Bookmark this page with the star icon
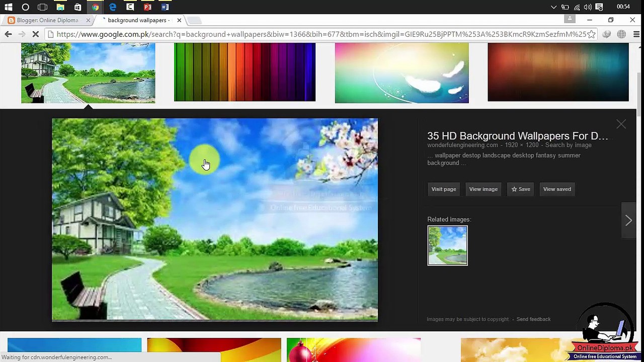The height and width of the screenshot is (362, 644). 591,34
